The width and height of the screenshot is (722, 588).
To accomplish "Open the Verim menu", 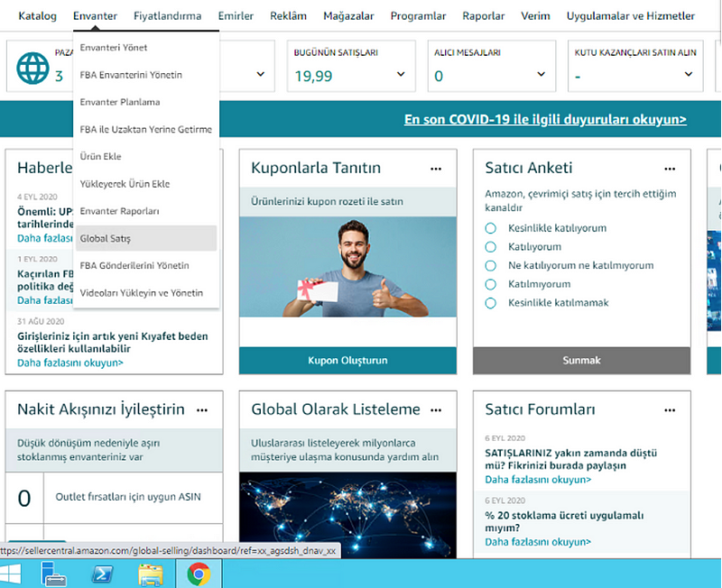I will pos(535,16).
